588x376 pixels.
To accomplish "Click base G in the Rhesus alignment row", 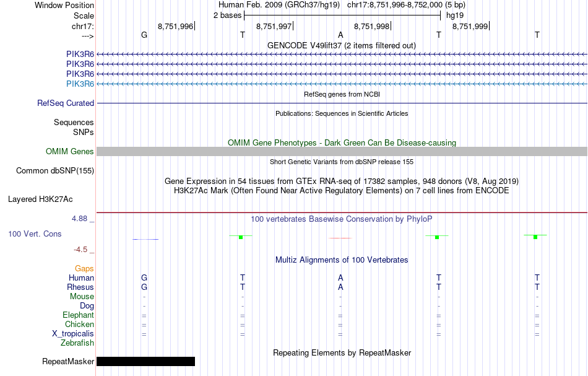I will point(144,287).
